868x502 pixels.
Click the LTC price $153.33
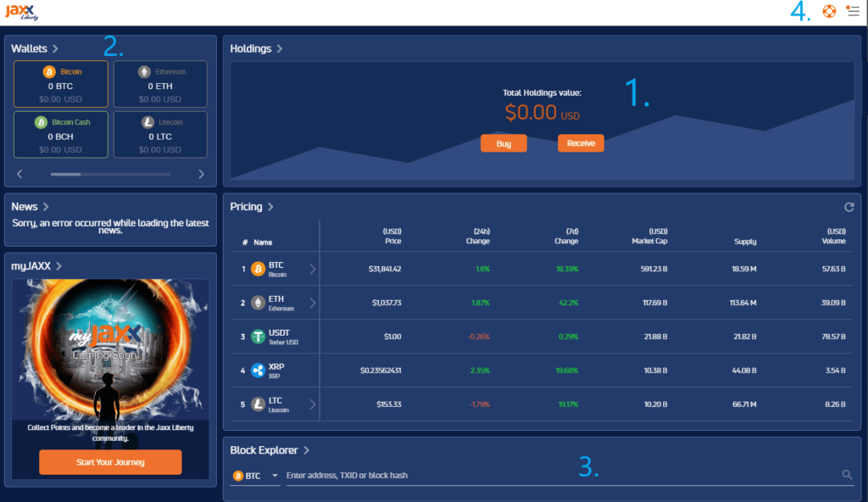coord(388,404)
